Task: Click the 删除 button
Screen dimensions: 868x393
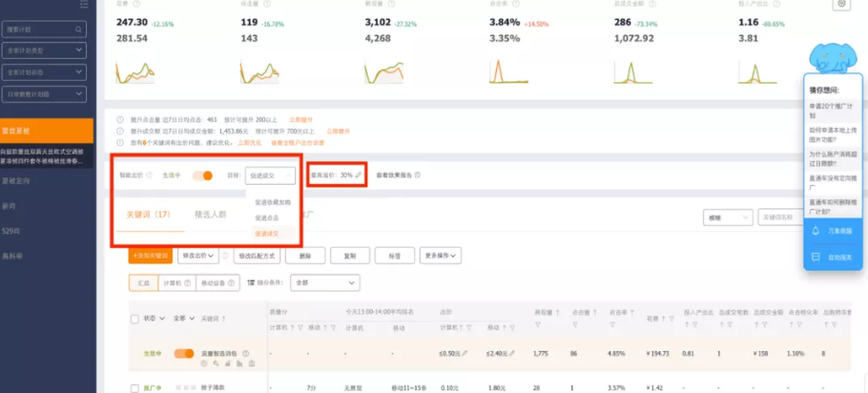Action: pyautogui.click(x=304, y=257)
